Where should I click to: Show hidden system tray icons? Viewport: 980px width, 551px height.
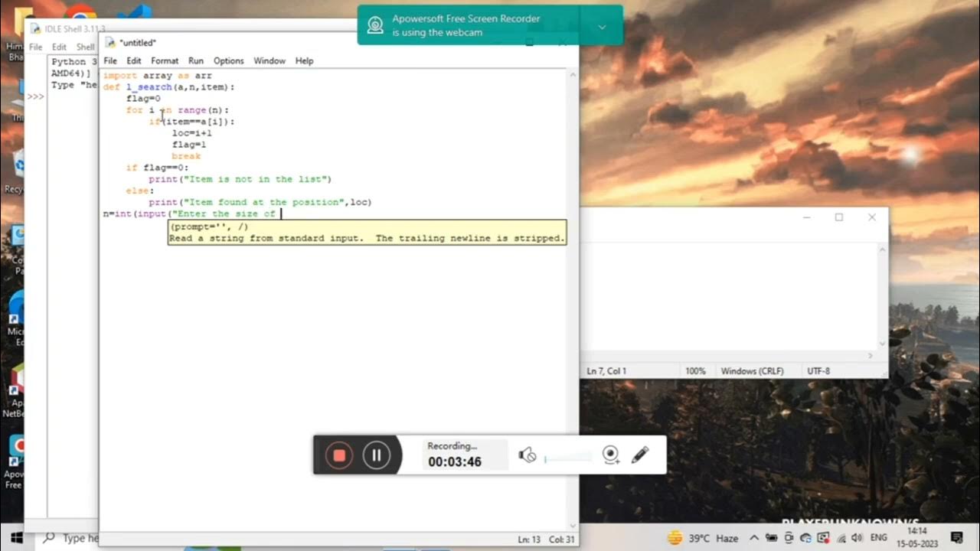click(753, 538)
